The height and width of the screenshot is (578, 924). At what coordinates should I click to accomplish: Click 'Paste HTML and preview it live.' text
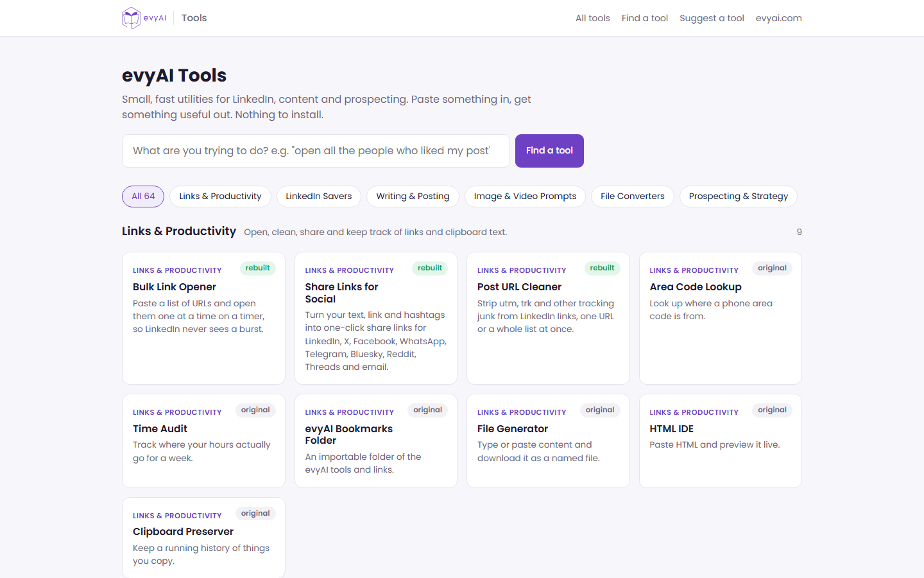coord(714,445)
